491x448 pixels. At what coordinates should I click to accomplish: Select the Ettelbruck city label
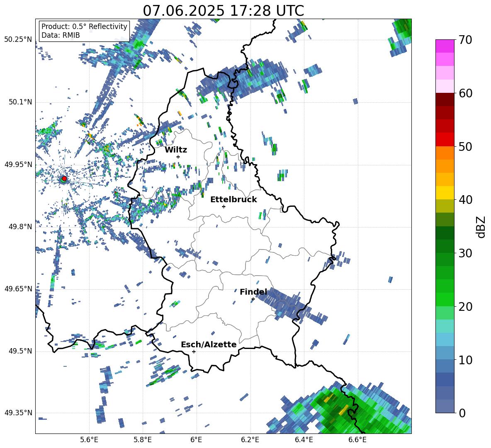click(233, 200)
